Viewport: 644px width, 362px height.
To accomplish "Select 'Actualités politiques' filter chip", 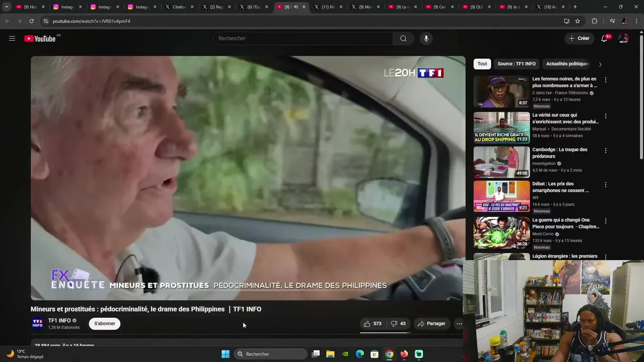I will tap(567, 64).
